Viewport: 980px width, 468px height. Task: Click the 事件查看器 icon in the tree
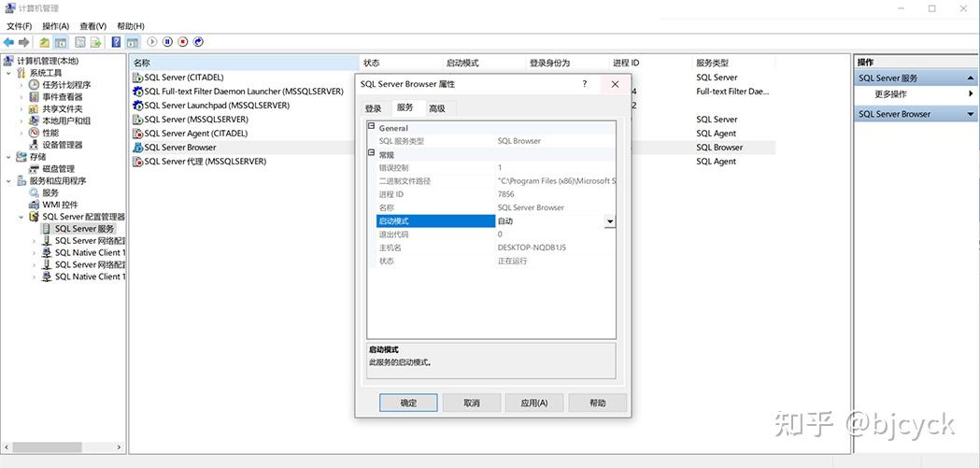34,97
